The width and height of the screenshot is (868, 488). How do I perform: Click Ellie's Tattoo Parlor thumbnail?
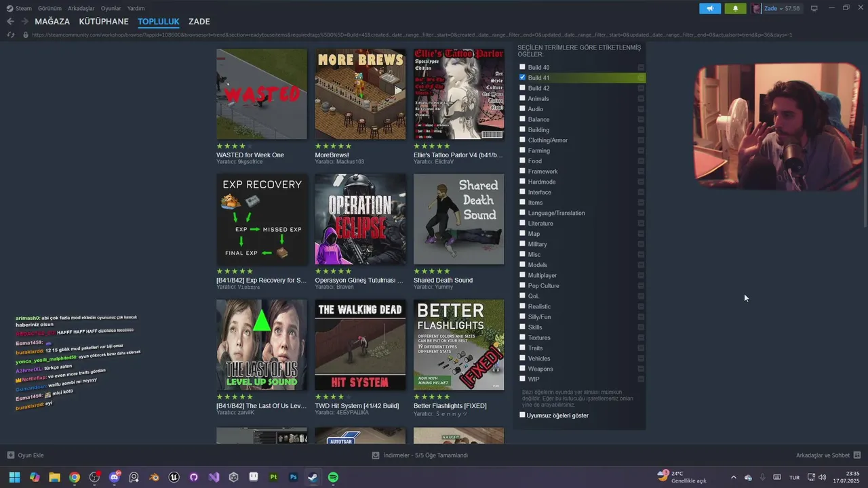tap(458, 94)
